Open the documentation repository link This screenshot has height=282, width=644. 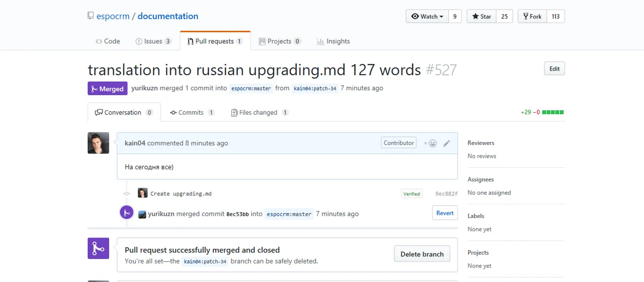[168, 16]
